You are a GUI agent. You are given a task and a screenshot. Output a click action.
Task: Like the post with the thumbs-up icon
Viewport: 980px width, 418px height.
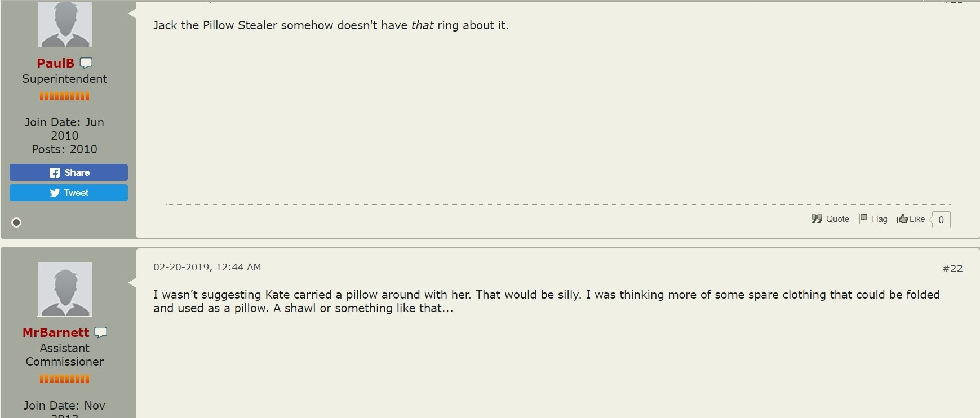[x=911, y=219]
